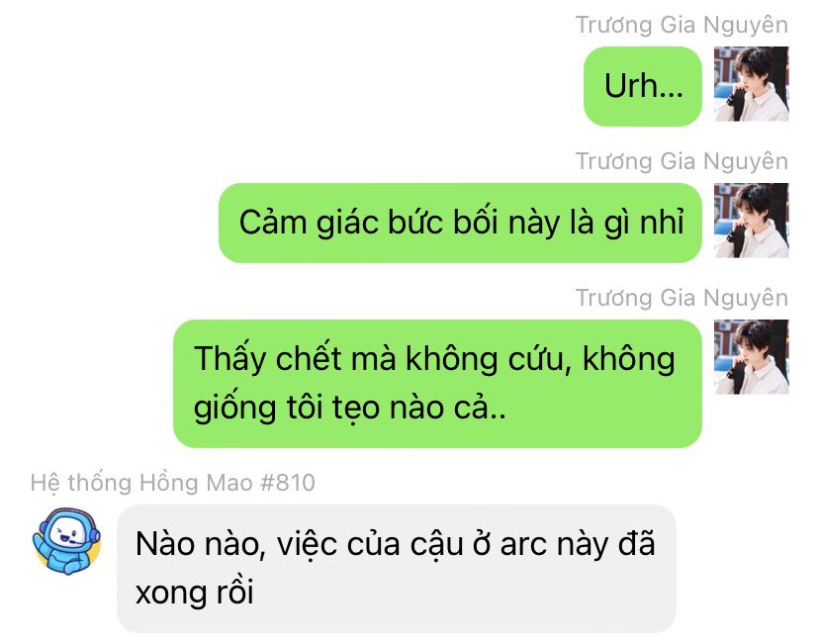Select the 'Cảm giác bức bối này là gì nhỉ' bubble
Image resolution: width=819 pixels, height=644 pixels.
click(460, 223)
